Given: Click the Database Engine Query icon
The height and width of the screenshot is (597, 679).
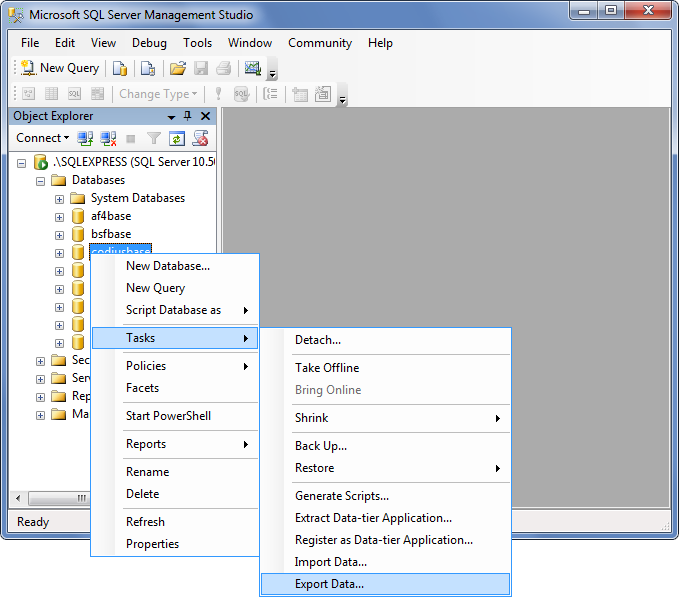Looking at the screenshot, I should click(x=120, y=68).
